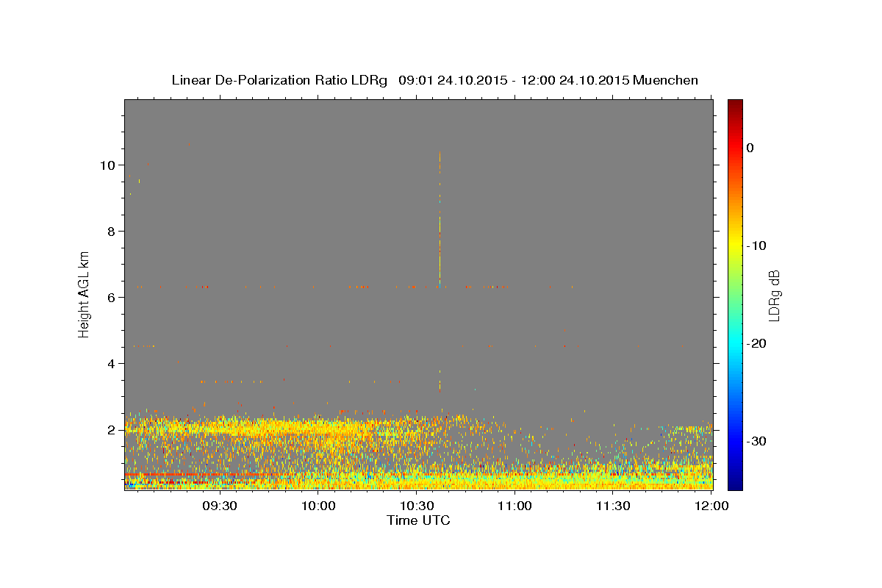Click the dark red top of colorbar

point(735,104)
